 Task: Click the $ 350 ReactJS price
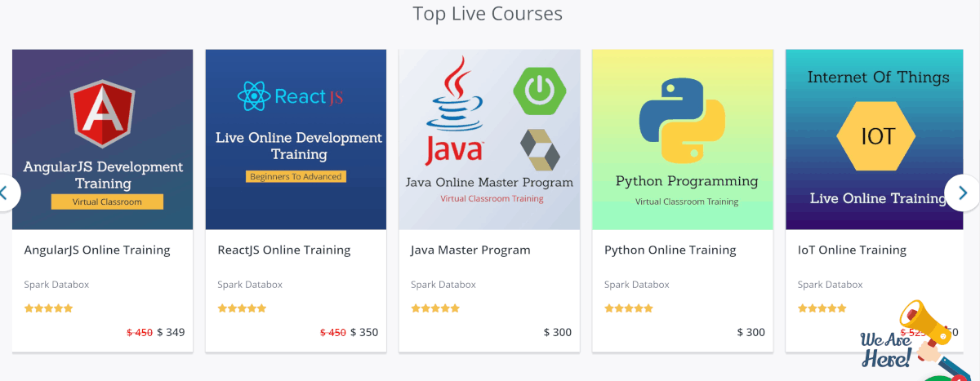[x=364, y=332]
